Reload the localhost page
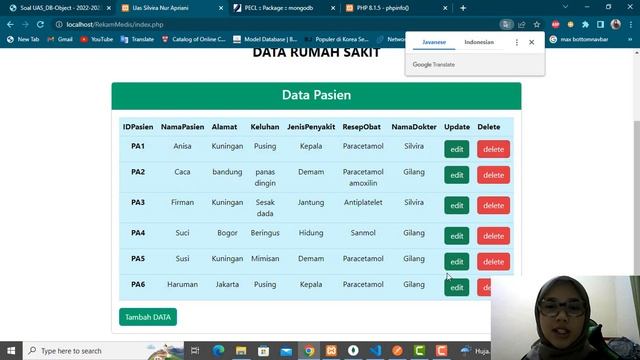 (40, 24)
